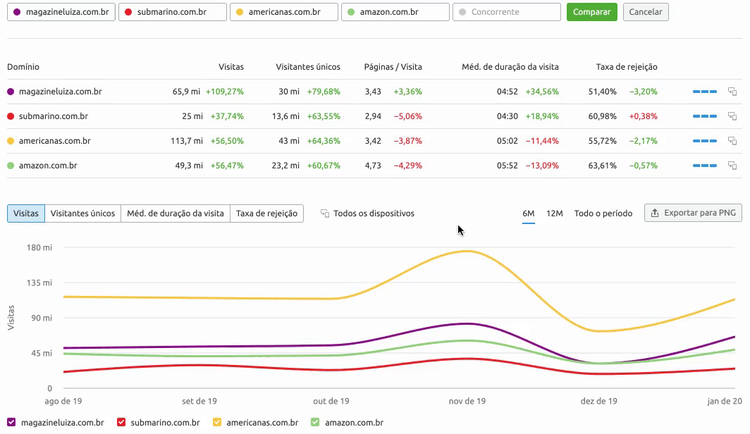The height and width of the screenshot is (434, 750).
Task: Click the Comparar button
Action: (x=592, y=12)
